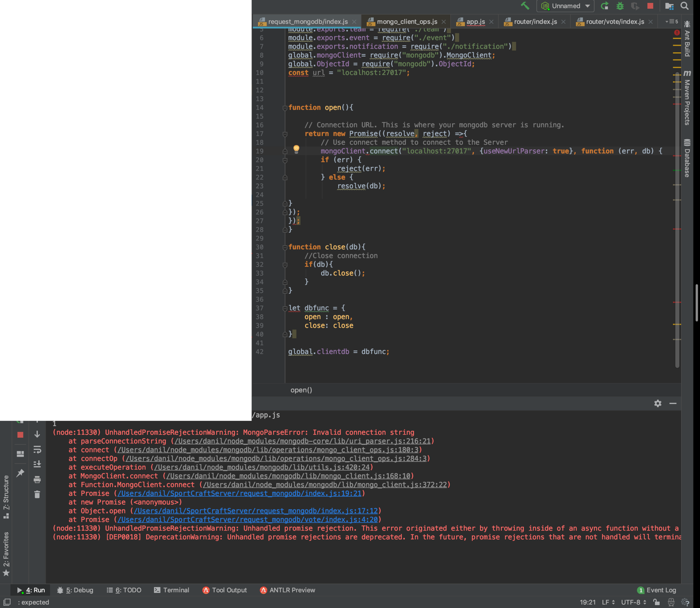Viewport: 700px width, 608px height.
Task: Collapse the function close(db) fold marker
Action: tap(285, 247)
